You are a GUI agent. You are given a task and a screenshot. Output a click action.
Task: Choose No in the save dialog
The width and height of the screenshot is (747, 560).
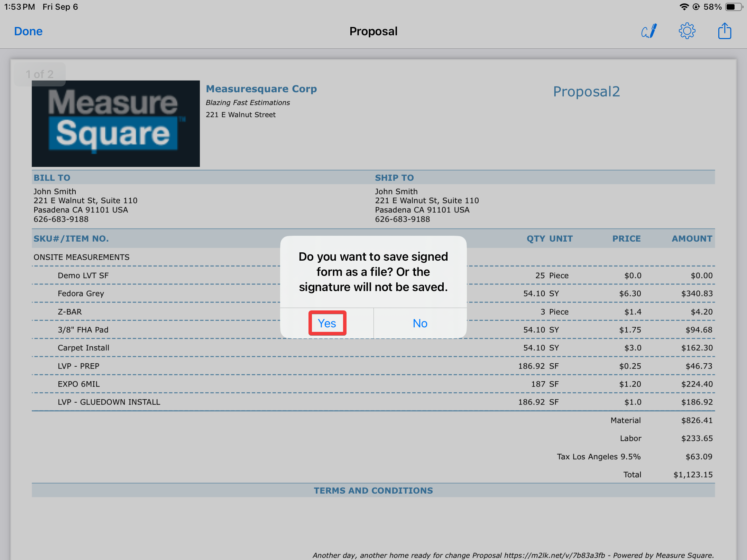pos(420,323)
